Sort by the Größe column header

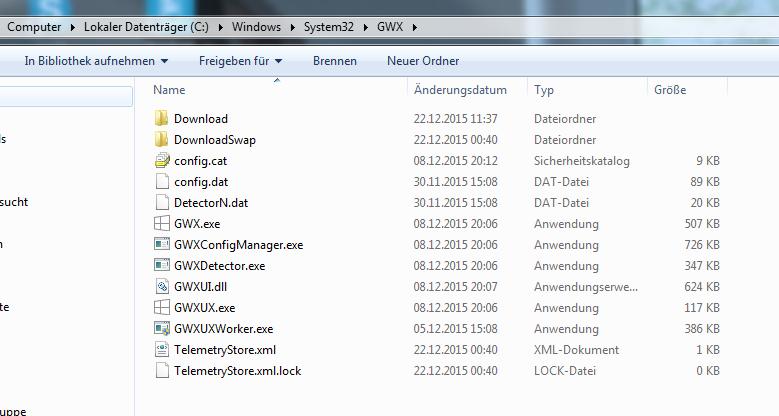click(670, 90)
